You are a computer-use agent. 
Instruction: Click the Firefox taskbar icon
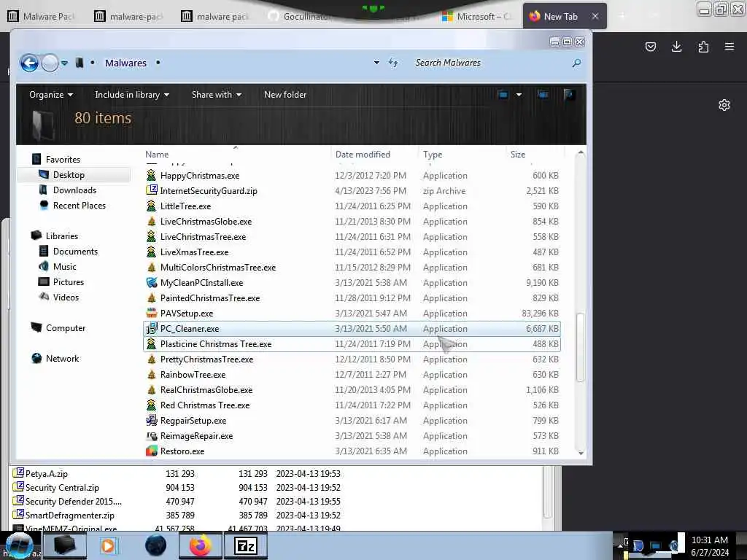pos(200,545)
